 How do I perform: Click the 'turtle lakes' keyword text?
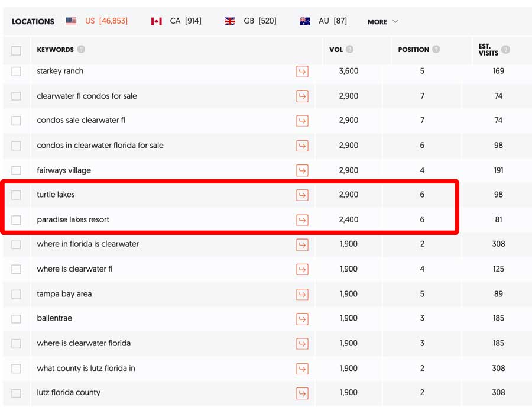(56, 195)
